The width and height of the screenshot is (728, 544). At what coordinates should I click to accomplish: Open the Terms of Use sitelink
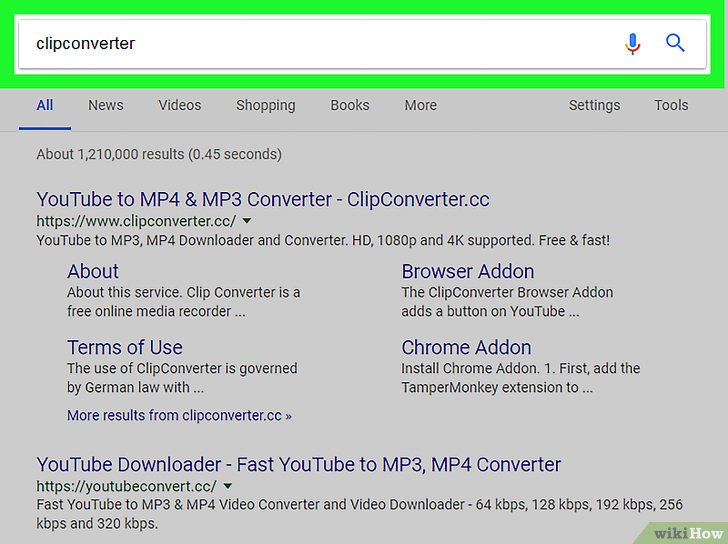(125, 347)
